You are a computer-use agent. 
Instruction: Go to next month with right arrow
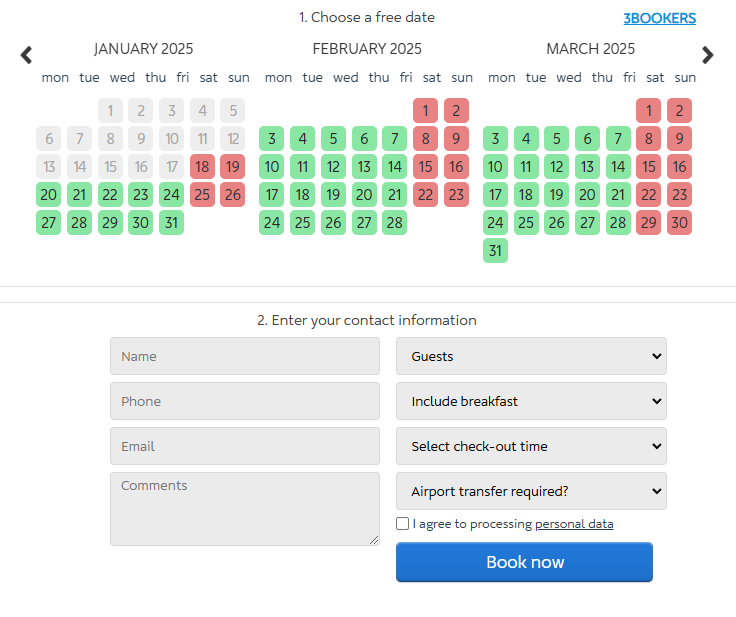pyautogui.click(x=708, y=55)
